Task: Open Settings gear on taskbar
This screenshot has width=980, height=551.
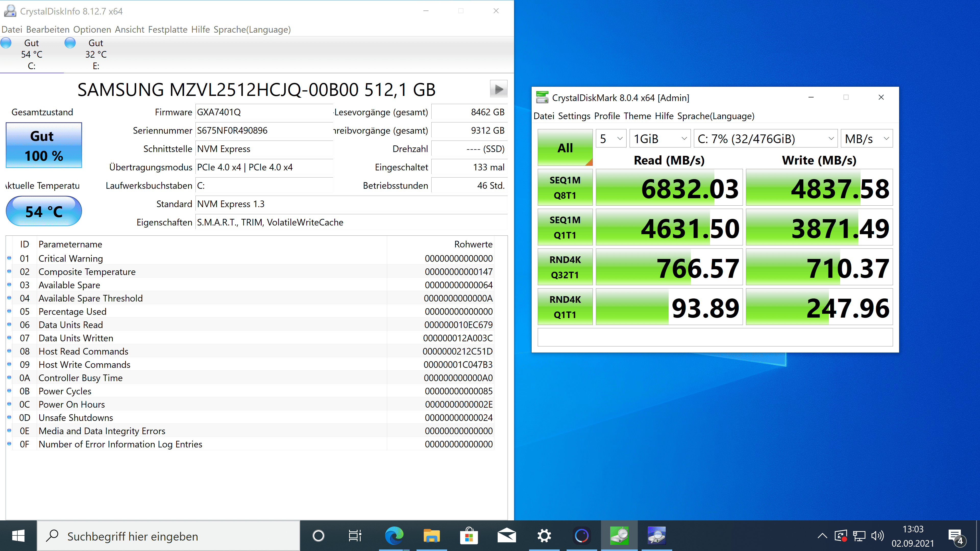Action: click(x=544, y=536)
